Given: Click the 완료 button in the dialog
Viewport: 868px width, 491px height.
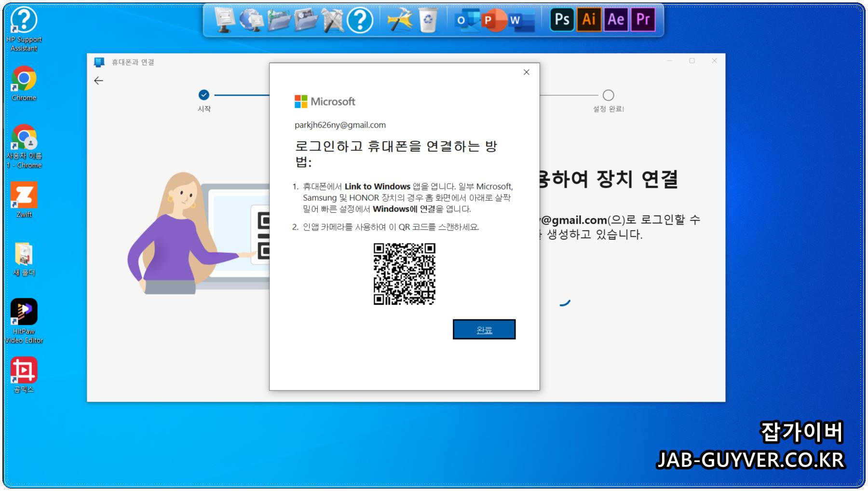Looking at the screenshot, I should tap(484, 329).
